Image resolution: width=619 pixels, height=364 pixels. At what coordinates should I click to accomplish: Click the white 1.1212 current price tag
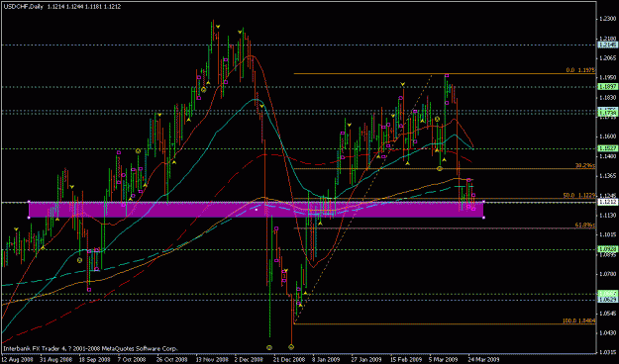coord(608,202)
